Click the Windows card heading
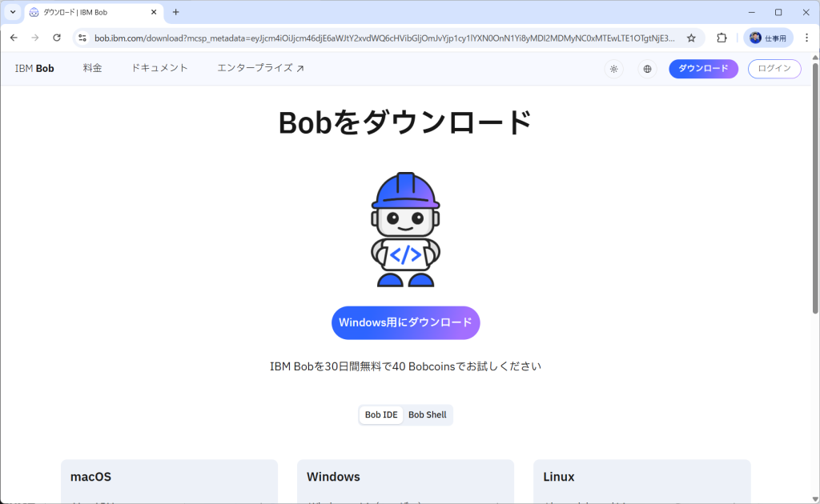Viewport: 820px width, 504px height. [x=333, y=477]
